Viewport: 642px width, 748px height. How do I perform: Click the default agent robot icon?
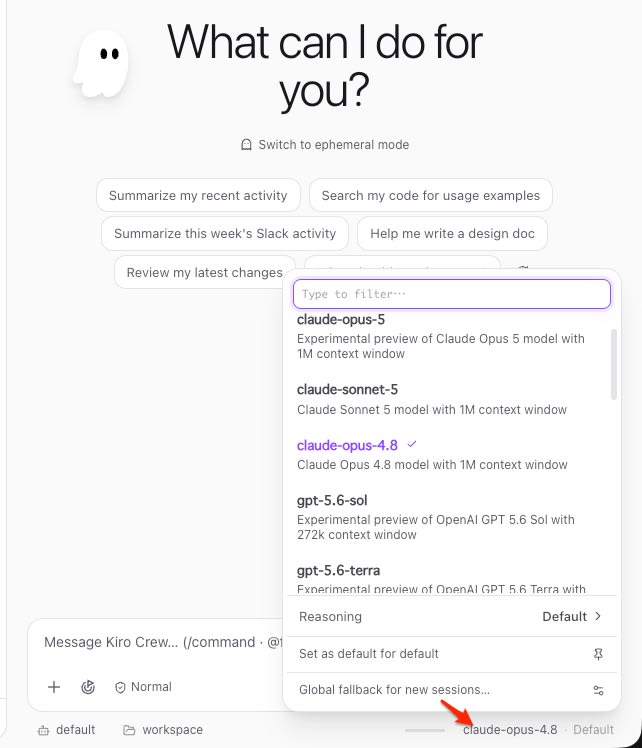pyautogui.click(x=43, y=730)
